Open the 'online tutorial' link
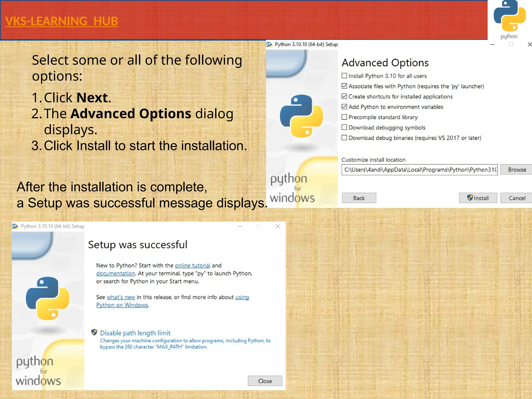This screenshot has width=532, height=399. [x=192, y=265]
